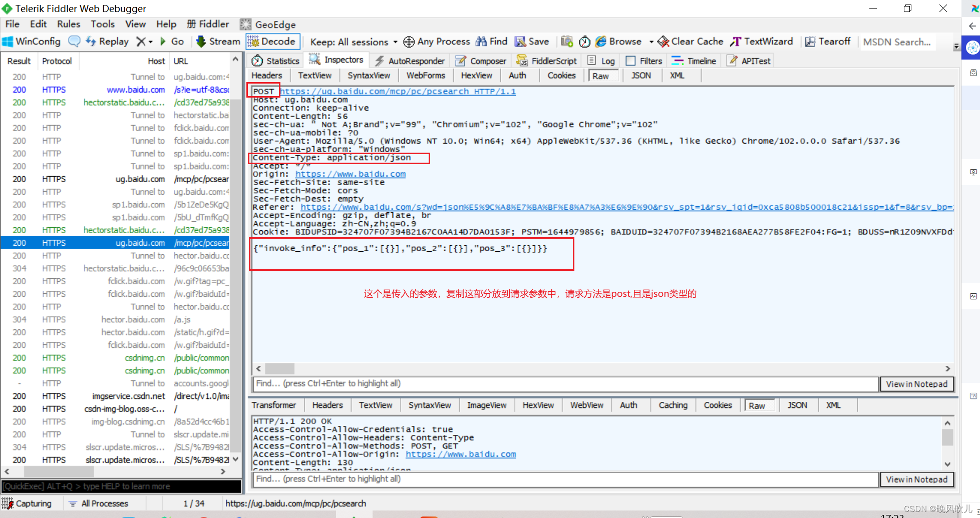
Task: Open the All Processes filter dropdown
Action: [x=99, y=503]
